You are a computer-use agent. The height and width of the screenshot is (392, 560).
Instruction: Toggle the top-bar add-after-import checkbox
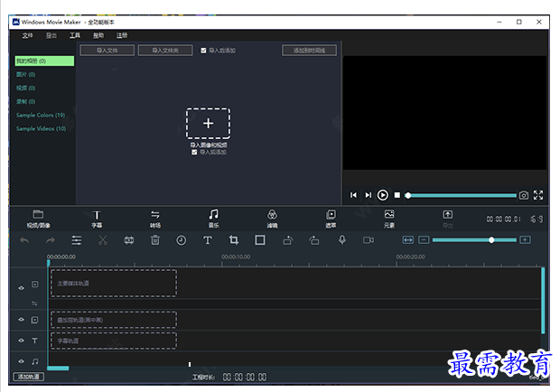click(x=203, y=51)
